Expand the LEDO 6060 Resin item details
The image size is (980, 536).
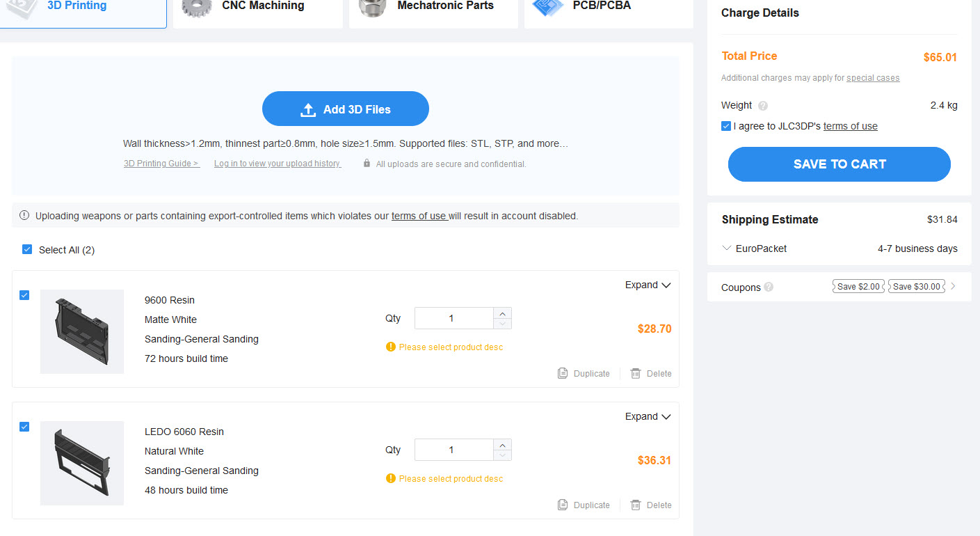(648, 416)
